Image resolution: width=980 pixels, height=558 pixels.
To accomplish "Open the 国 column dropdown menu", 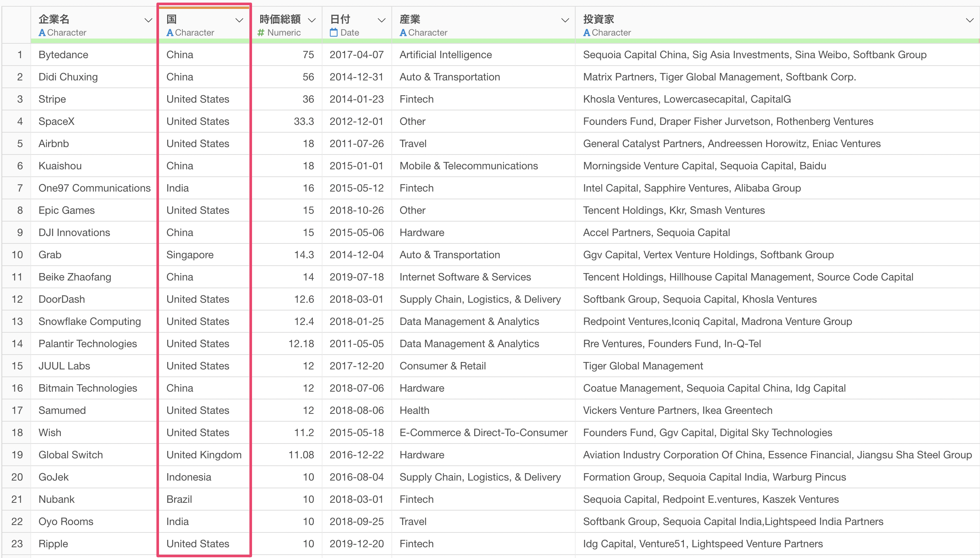I will click(239, 20).
